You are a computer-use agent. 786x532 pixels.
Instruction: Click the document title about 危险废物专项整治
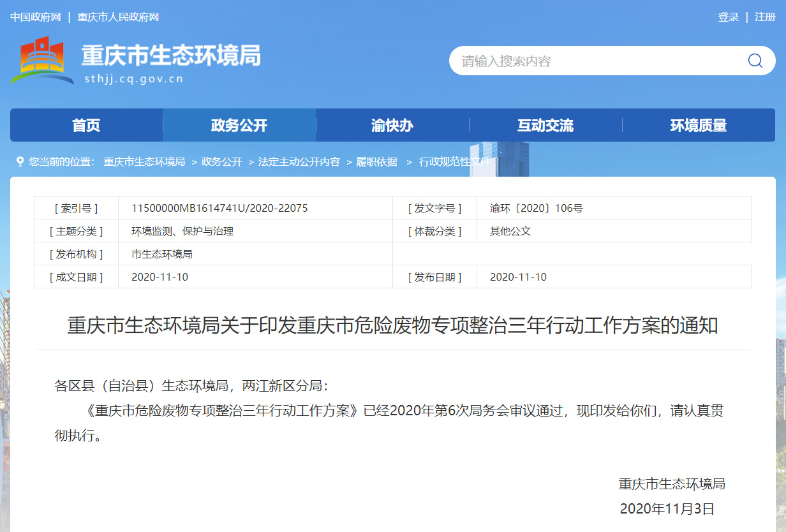392,326
